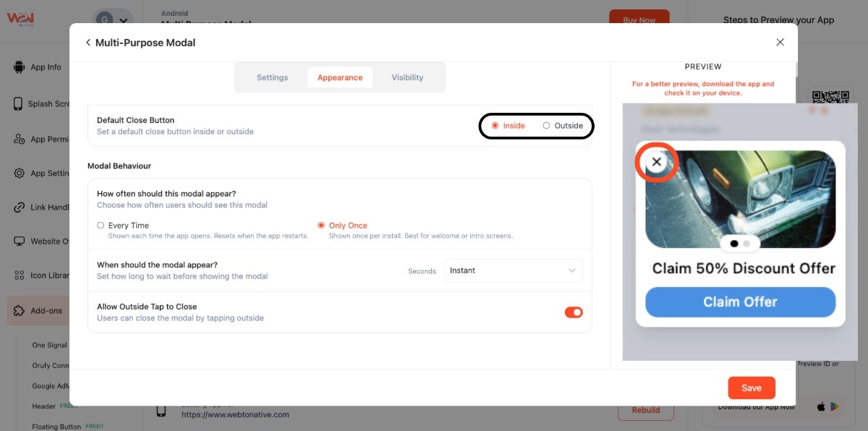This screenshot has width=868, height=431.
Task: Select the Outside close button option
Action: point(546,126)
